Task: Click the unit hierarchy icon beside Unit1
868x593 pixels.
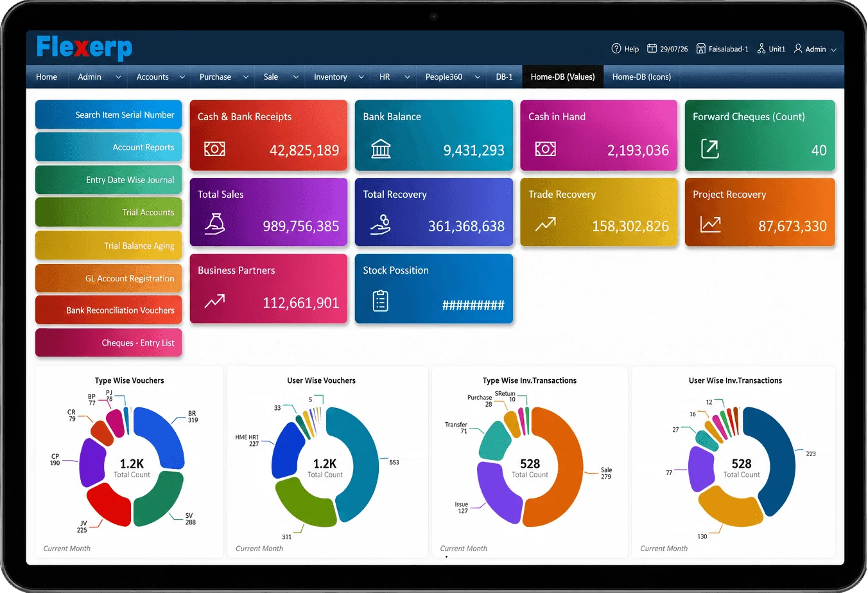Action: [761, 49]
